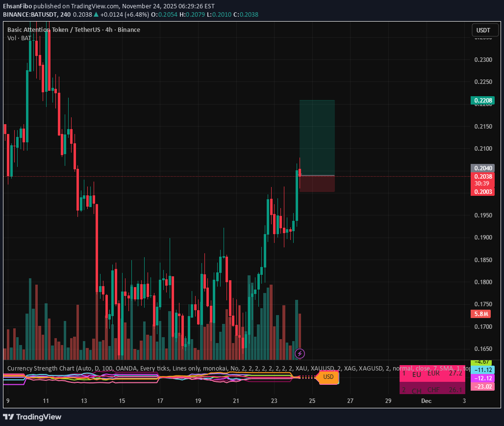Click the orange USD tag marker

click(x=328, y=377)
